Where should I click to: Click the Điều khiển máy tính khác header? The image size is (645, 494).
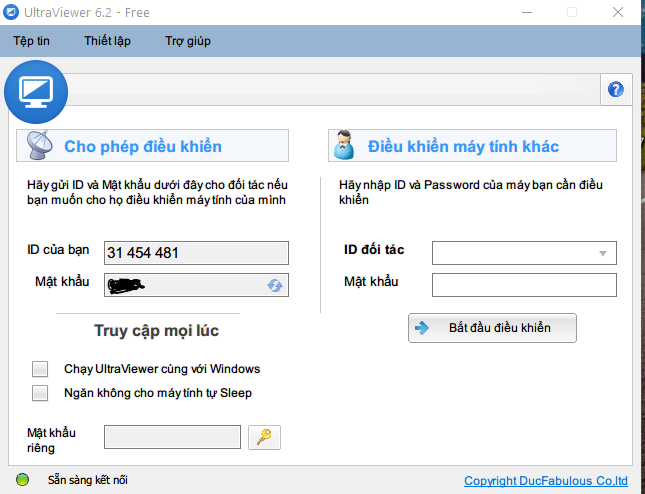point(472,146)
